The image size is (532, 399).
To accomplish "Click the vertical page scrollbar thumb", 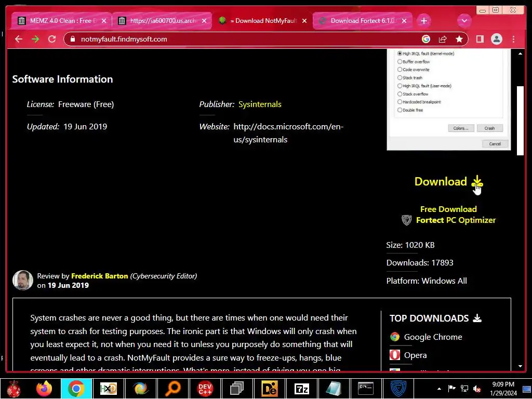I will (520, 121).
